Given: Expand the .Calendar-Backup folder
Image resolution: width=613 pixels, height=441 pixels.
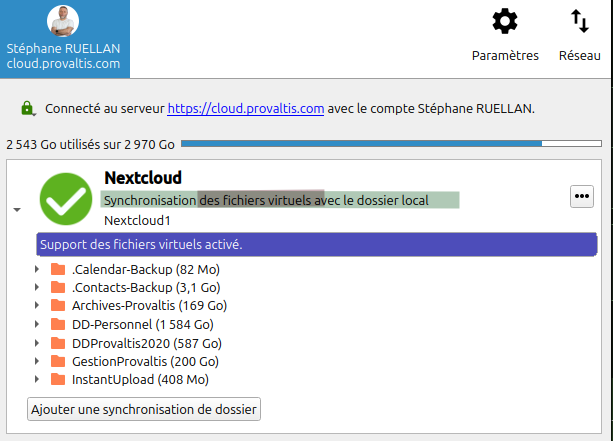Looking at the screenshot, I should point(38,270).
